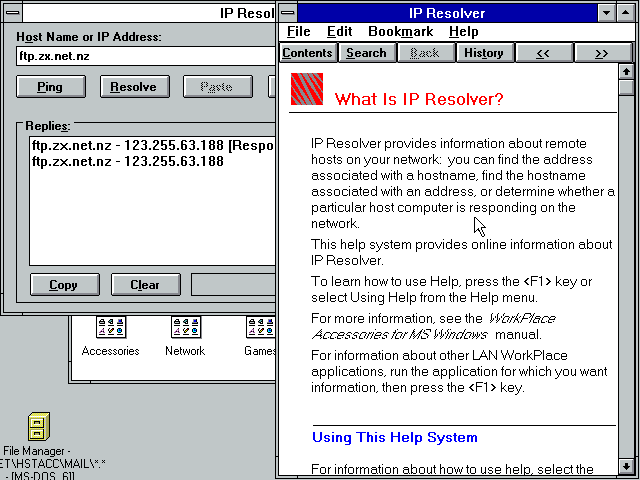This screenshot has height=480, width=640.
Task: Click the Search button in help
Action: [x=366, y=53]
